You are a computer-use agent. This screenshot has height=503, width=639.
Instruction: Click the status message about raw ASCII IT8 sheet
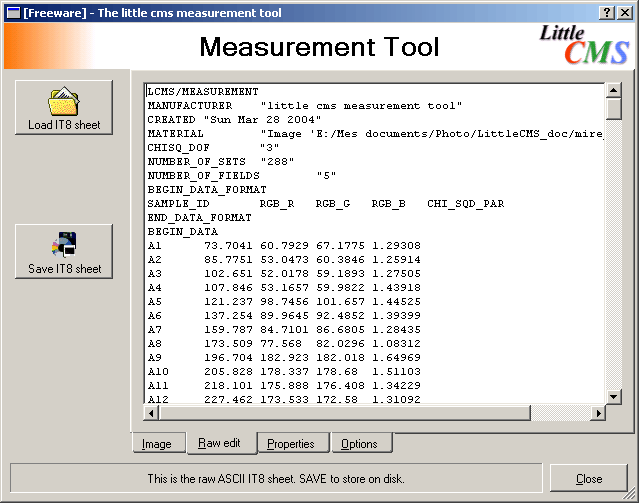pyautogui.click(x=276, y=479)
